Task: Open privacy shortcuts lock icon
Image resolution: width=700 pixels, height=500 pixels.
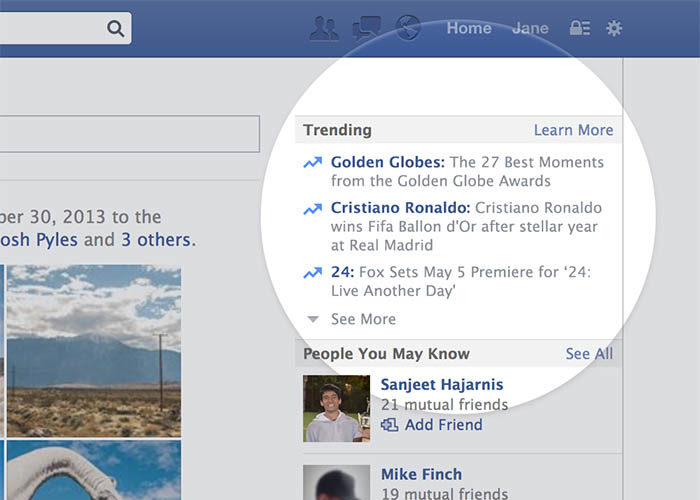Action: (580, 28)
